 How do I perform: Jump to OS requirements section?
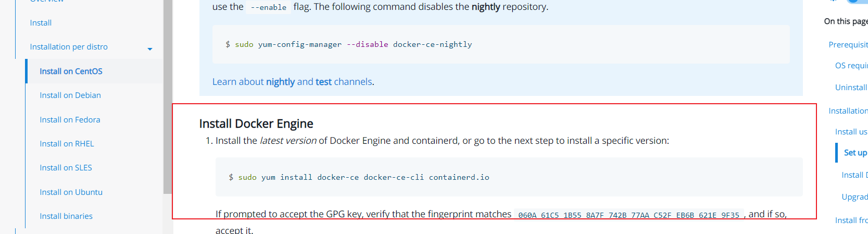pos(851,66)
